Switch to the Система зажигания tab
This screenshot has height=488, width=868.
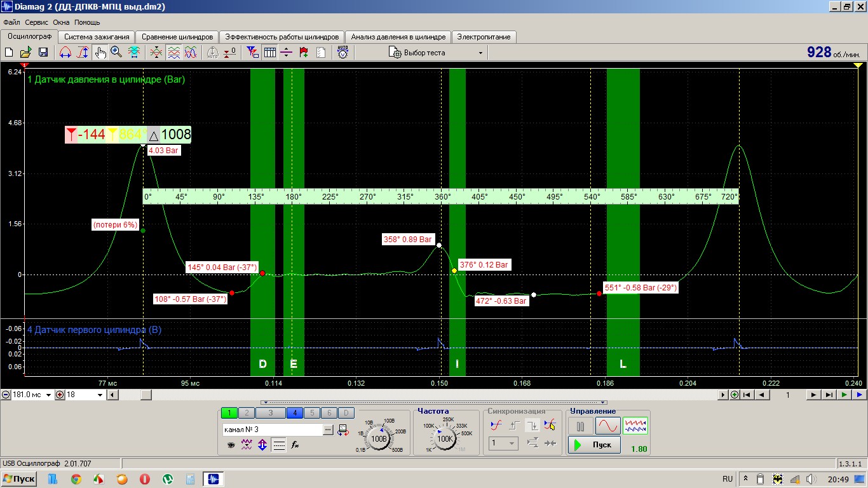pos(97,37)
